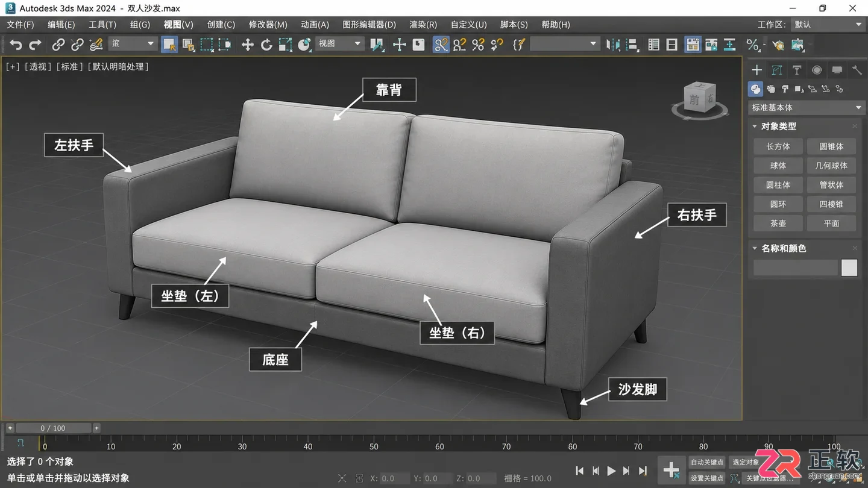Click the Undo arrow in the toolbar
The height and width of the screenshot is (488, 868).
click(16, 45)
